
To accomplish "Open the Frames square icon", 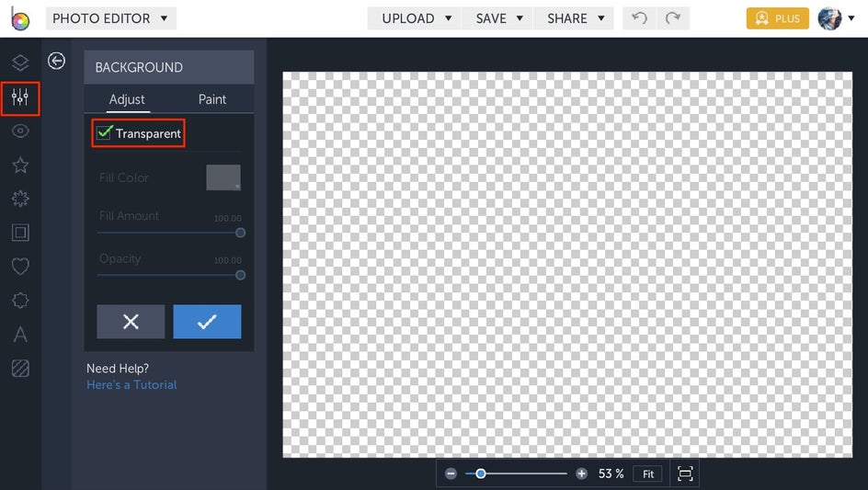I will [20, 233].
